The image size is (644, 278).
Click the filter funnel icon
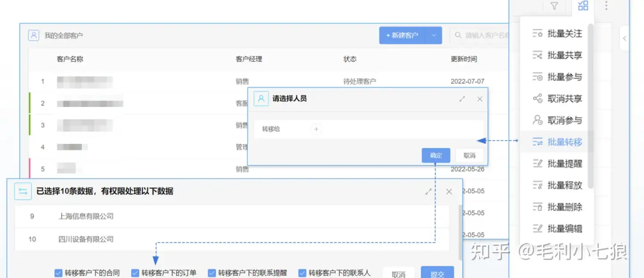[555, 6]
